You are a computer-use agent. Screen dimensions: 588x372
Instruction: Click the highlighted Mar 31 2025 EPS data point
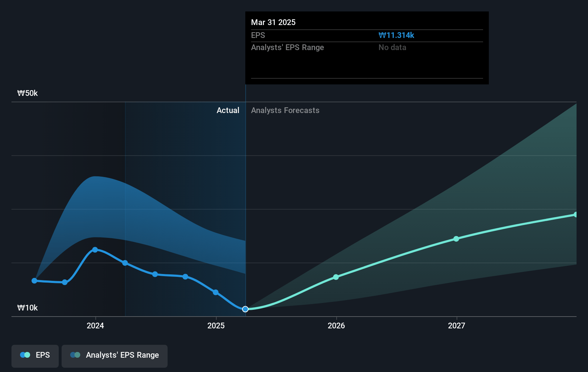point(245,309)
